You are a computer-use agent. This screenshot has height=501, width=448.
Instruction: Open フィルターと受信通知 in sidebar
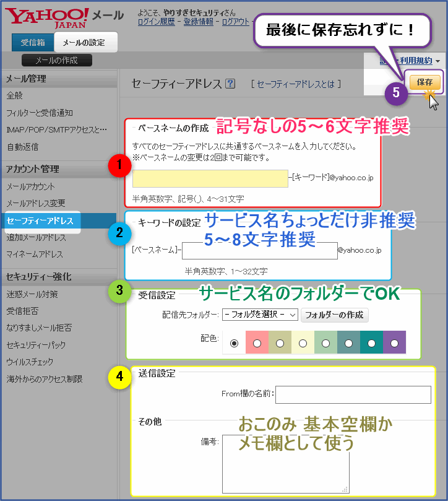[x=40, y=113]
